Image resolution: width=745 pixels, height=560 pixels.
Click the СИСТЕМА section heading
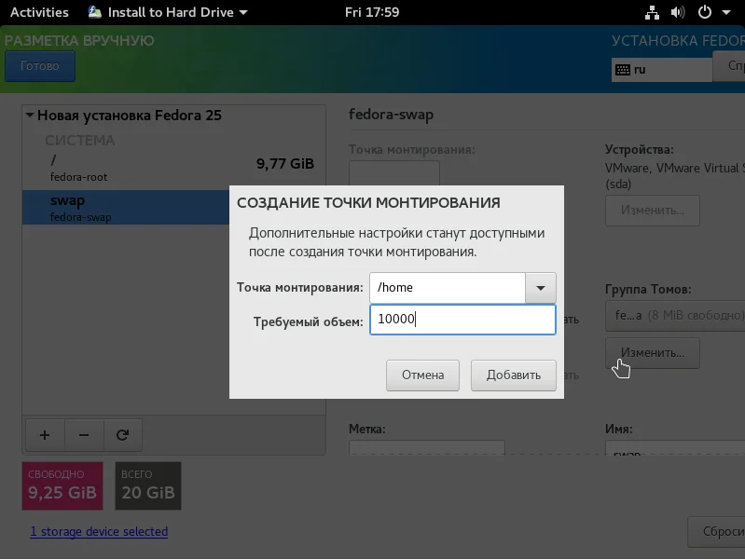coord(80,141)
